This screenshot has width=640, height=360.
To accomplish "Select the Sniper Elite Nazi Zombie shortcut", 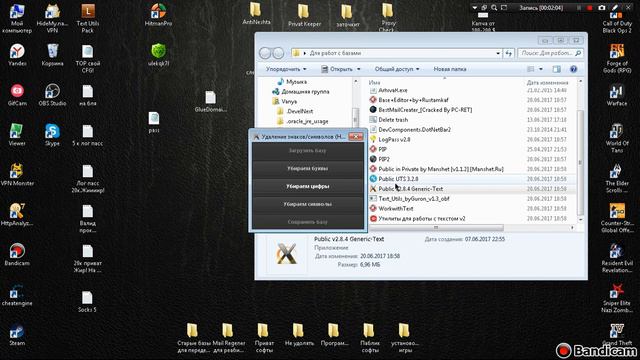I will tap(617, 298).
